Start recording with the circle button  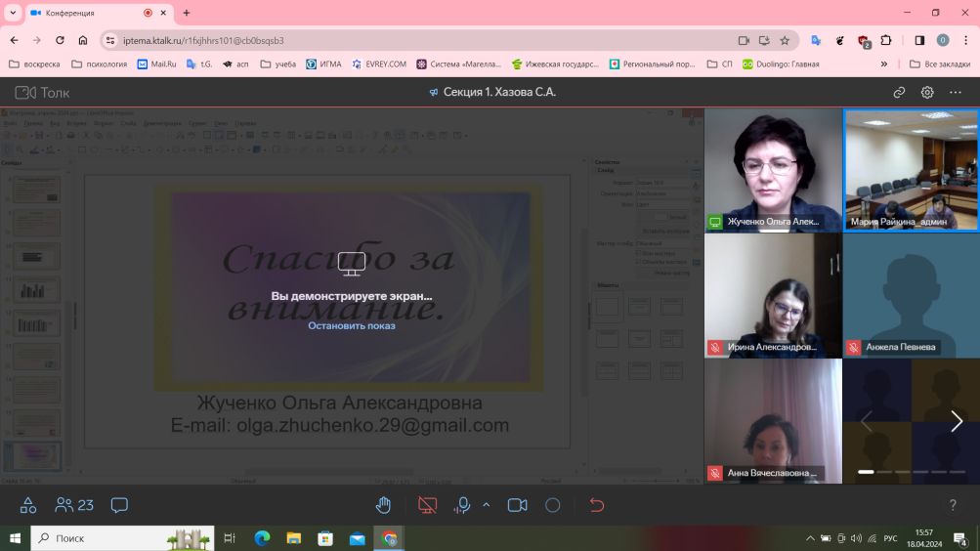pos(552,505)
